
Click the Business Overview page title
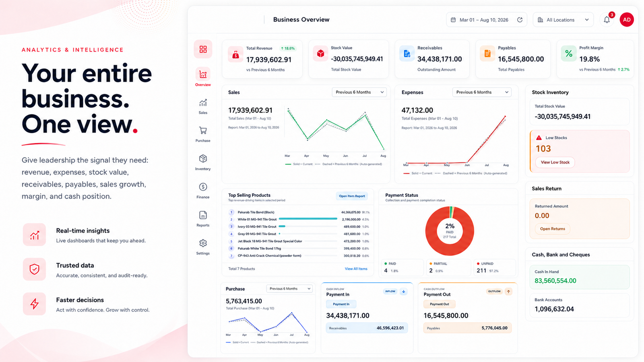click(301, 19)
